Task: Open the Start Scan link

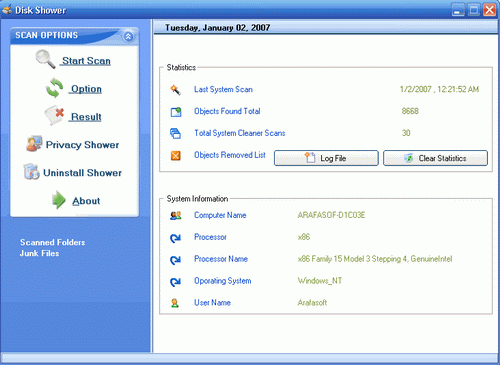Action: click(x=86, y=61)
